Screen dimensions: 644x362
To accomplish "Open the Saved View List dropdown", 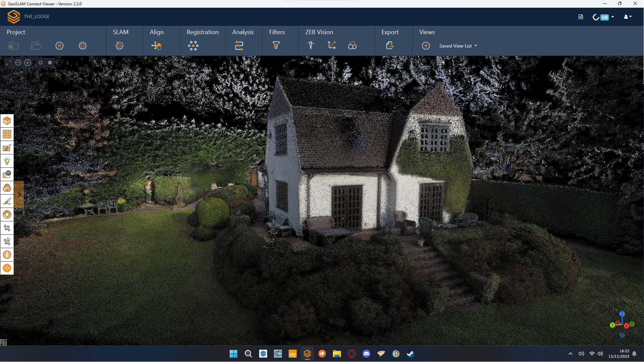I will [458, 46].
